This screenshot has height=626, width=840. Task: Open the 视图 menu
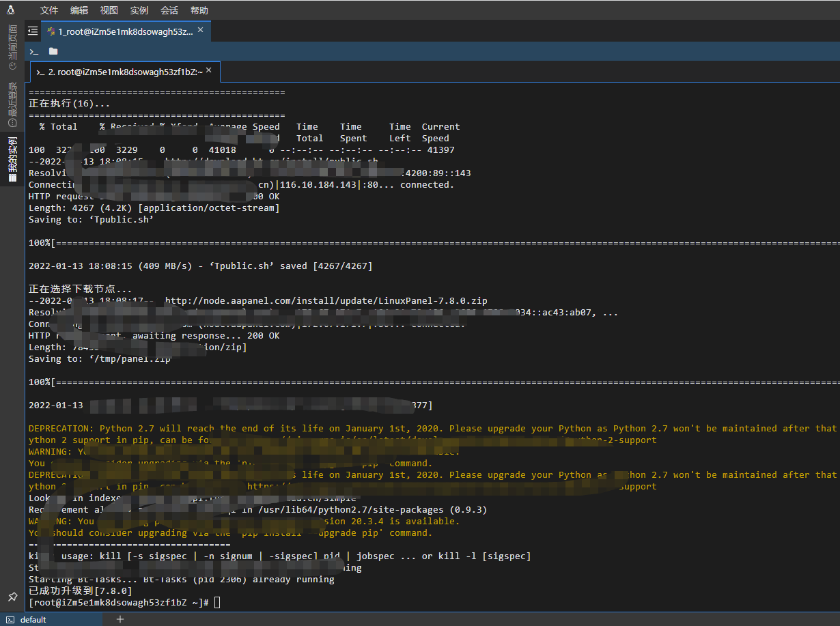(109, 10)
